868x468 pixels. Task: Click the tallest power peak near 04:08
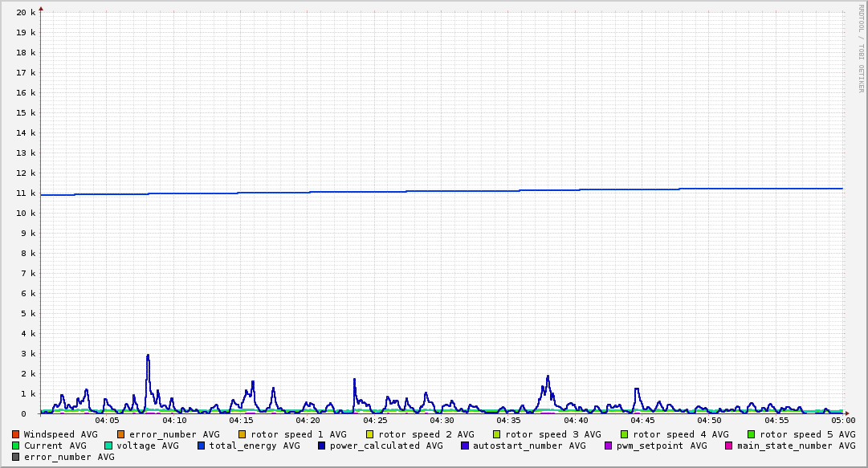tap(148, 356)
